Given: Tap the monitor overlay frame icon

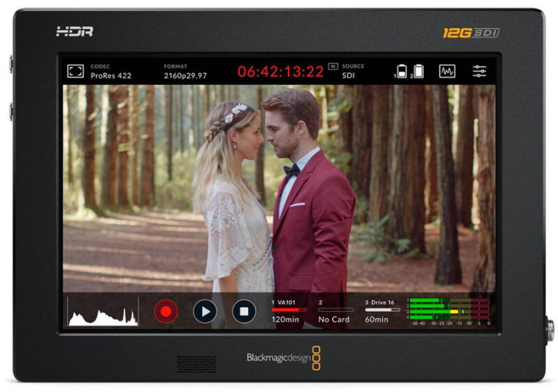Looking at the screenshot, I should tap(75, 71).
